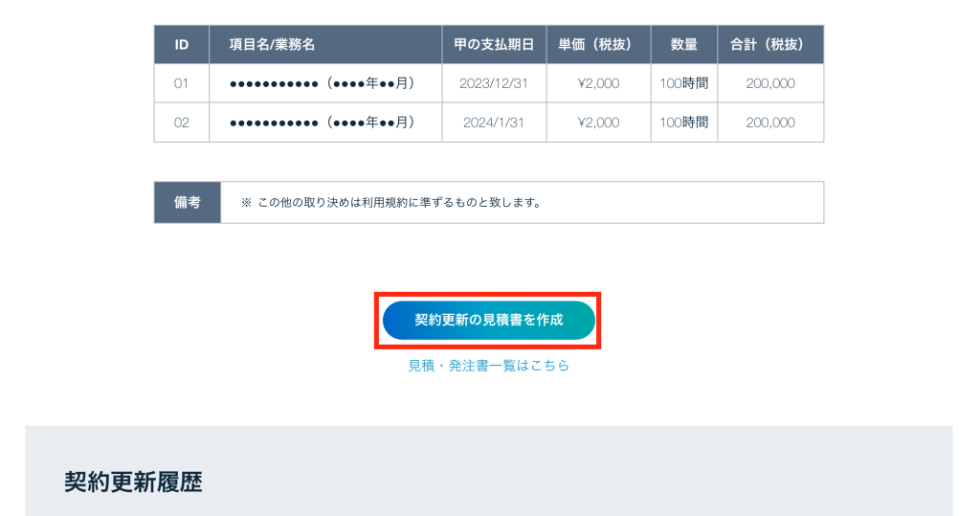This screenshot has width=980, height=516.
Task: Click the ID column header
Action: pos(181,45)
